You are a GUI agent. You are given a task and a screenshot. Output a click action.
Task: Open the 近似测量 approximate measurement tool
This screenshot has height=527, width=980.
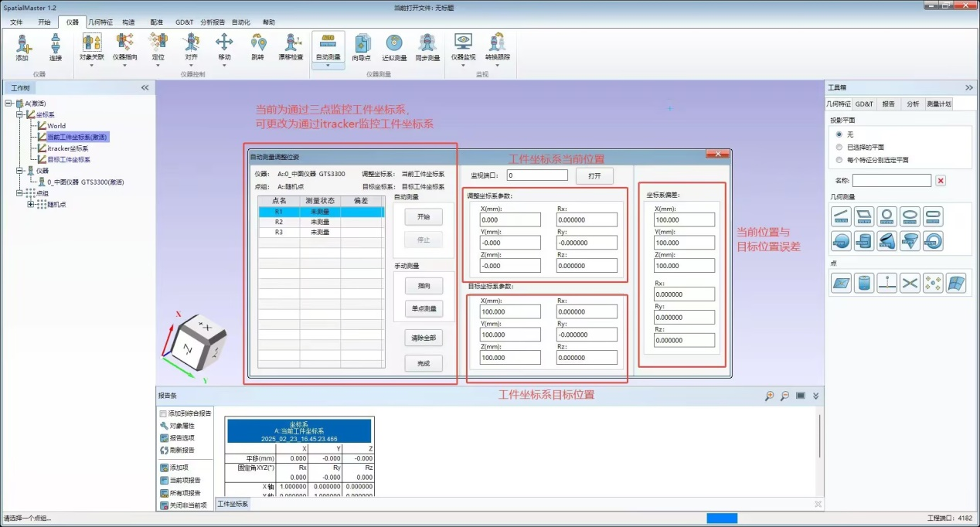click(x=394, y=47)
